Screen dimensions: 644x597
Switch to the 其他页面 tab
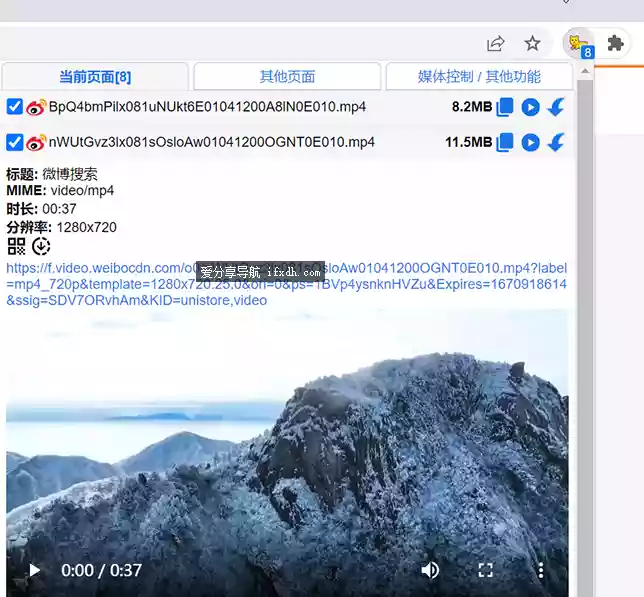click(287, 77)
